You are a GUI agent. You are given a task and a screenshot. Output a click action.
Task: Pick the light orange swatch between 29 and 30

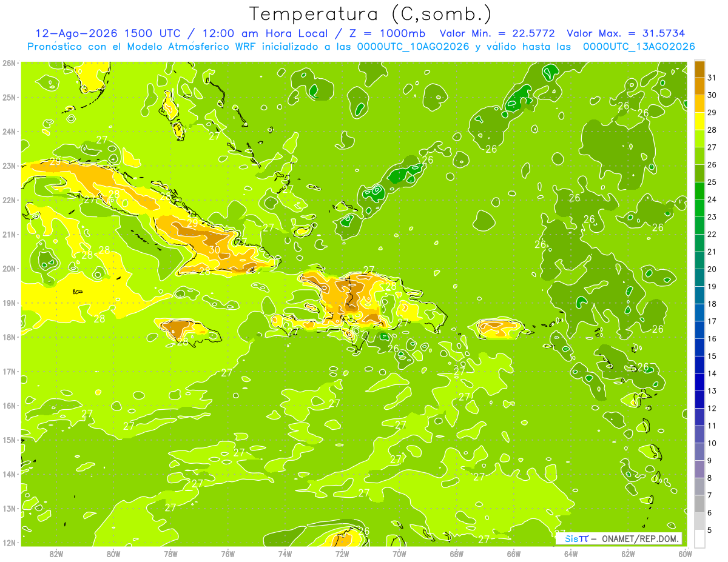[x=699, y=104]
